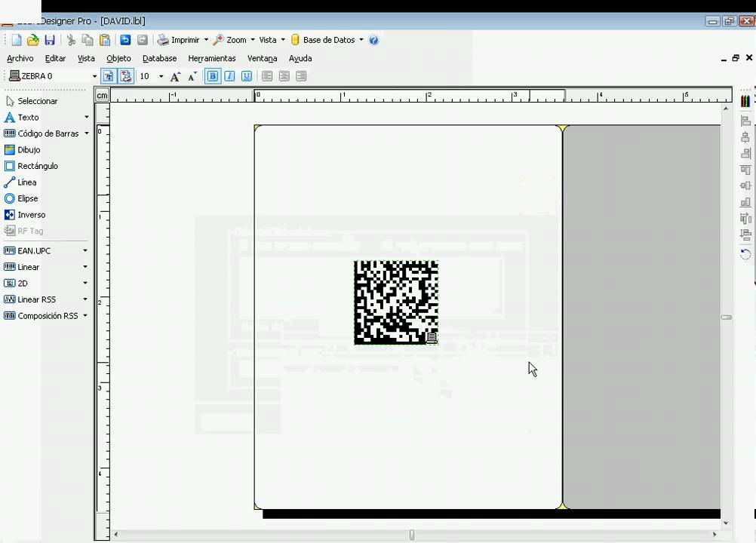This screenshot has height=543, width=756.
Task: Align objects to bottom edge
Action: (745, 202)
